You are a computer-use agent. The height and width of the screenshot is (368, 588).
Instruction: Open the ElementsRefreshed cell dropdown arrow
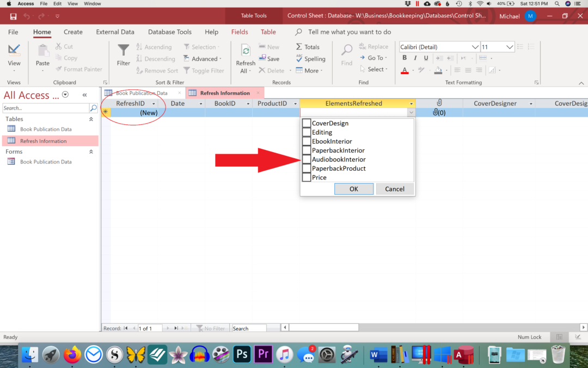pyautogui.click(x=411, y=113)
